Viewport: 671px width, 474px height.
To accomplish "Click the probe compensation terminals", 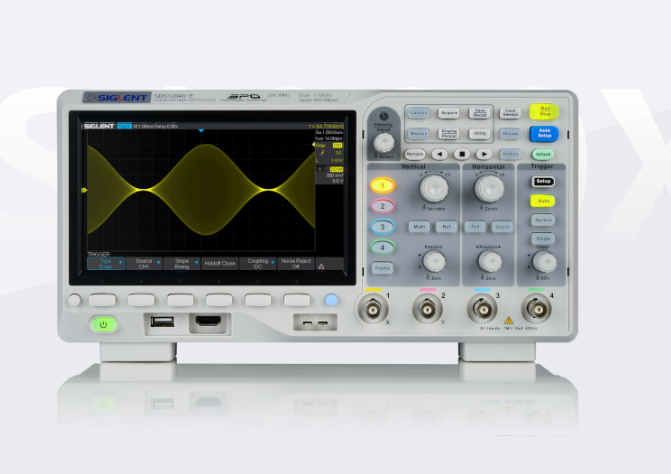I will [x=315, y=323].
